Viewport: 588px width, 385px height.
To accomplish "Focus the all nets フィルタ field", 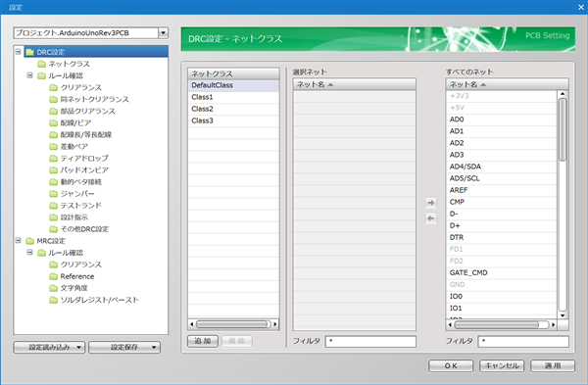I will click(523, 342).
